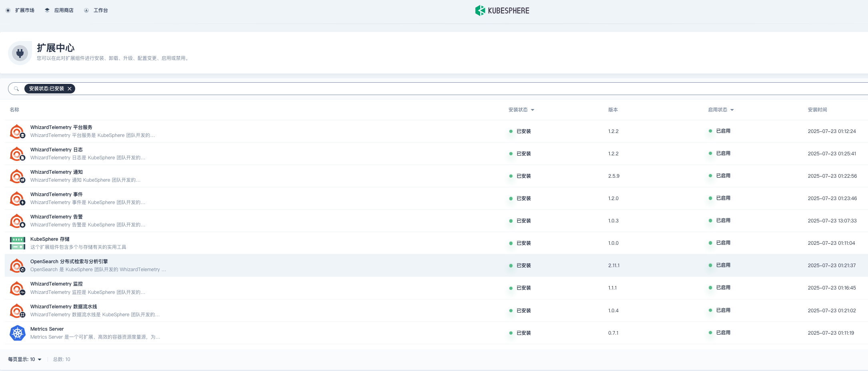The height and width of the screenshot is (371, 868).
Task: Open WhizardTelemetry 数据流水线 extension details
Action: (64, 307)
